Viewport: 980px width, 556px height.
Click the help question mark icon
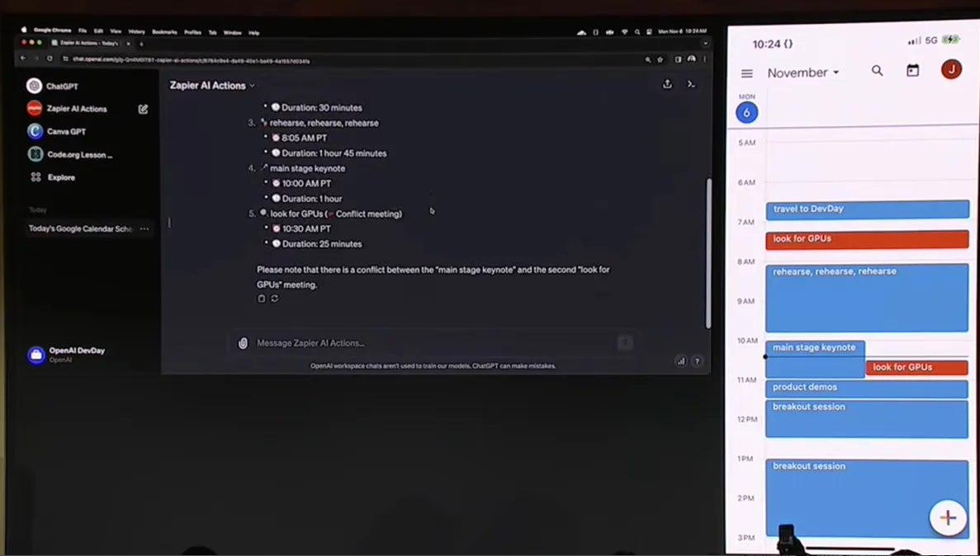pyautogui.click(x=697, y=360)
